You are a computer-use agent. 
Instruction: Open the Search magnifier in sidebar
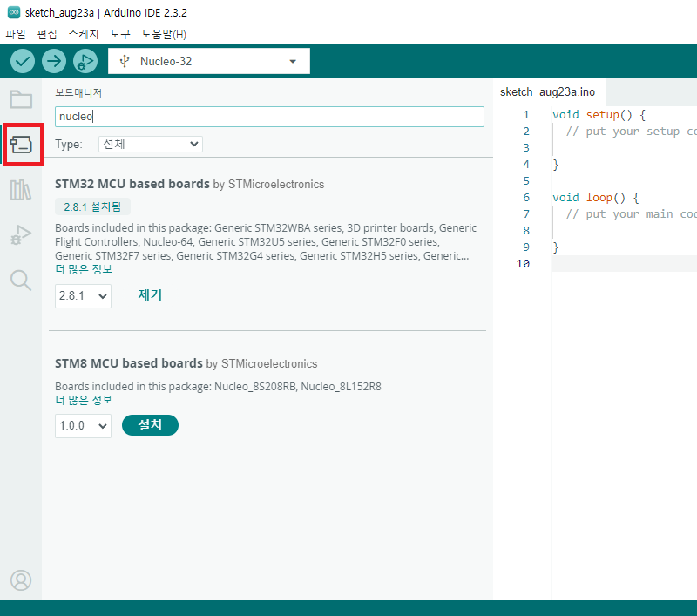coord(21,281)
